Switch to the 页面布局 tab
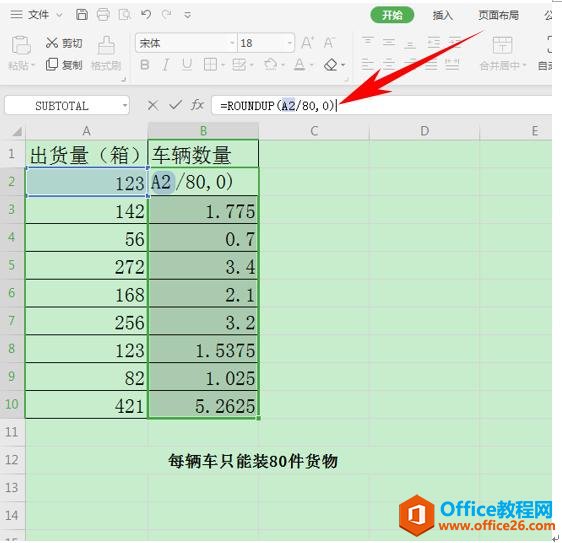The width and height of the screenshot is (562, 543). pos(499,15)
